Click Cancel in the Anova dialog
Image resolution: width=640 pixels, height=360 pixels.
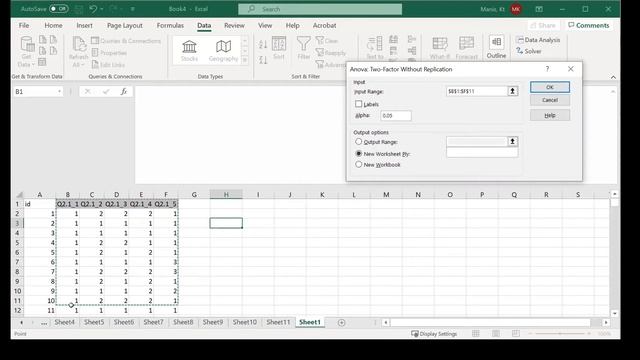pos(550,100)
